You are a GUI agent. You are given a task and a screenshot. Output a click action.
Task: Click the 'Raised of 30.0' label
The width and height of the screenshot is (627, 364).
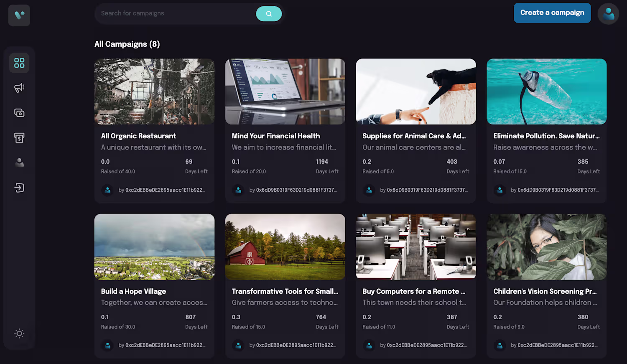pyautogui.click(x=118, y=327)
